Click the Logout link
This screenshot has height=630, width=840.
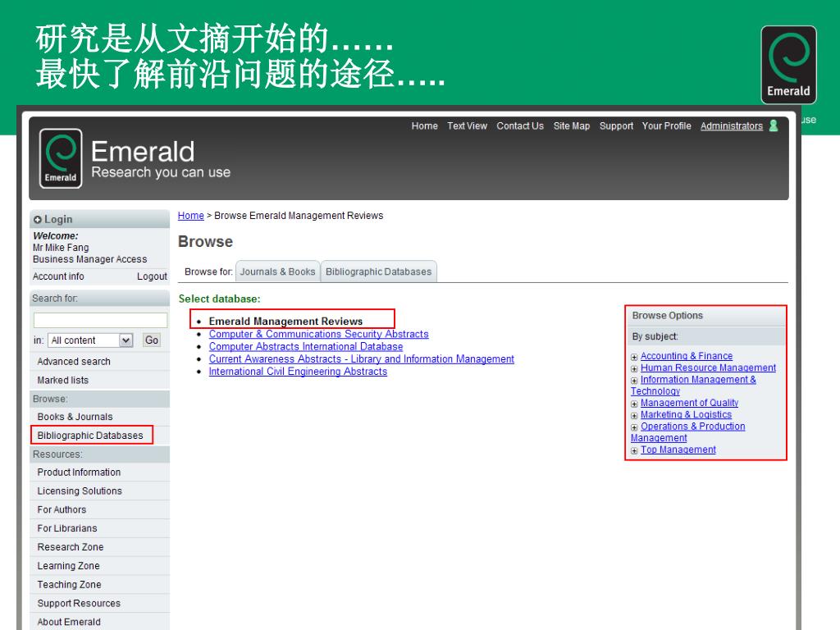point(152,276)
